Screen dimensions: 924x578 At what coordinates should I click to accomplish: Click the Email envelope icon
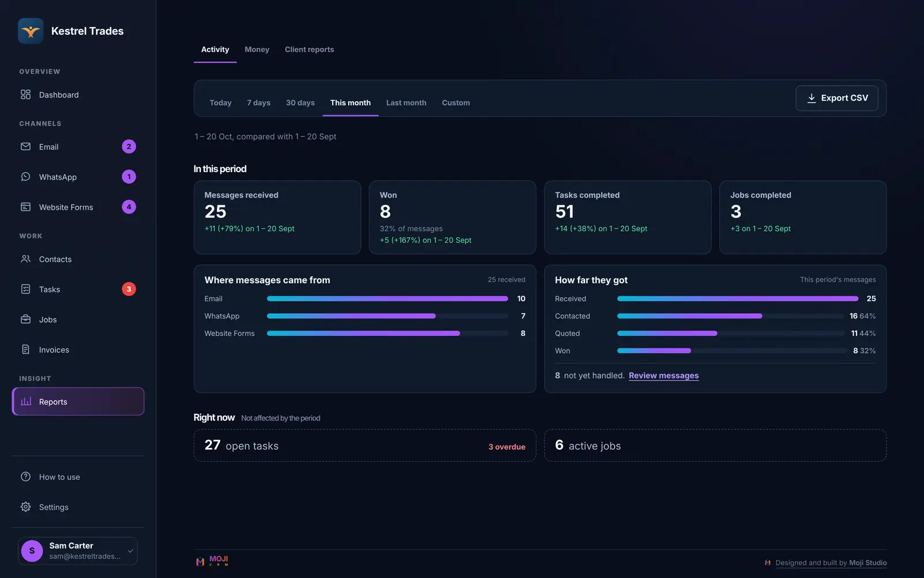coord(25,147)
